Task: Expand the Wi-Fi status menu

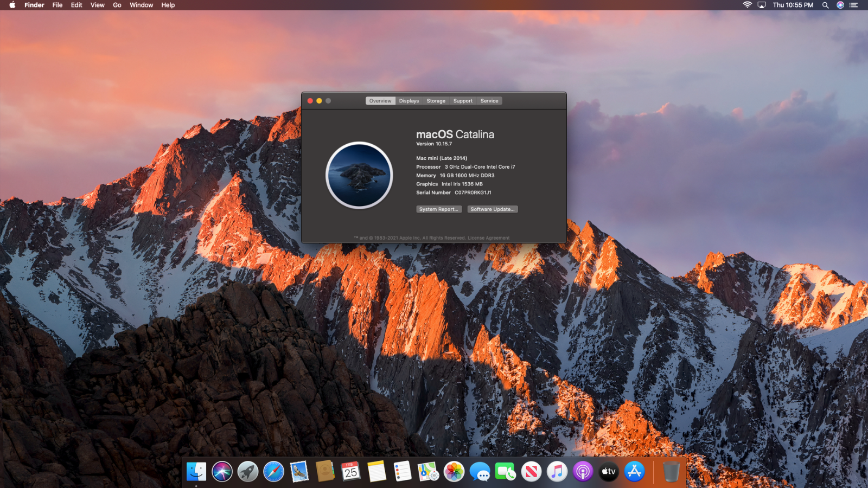Action: (747, 5)
